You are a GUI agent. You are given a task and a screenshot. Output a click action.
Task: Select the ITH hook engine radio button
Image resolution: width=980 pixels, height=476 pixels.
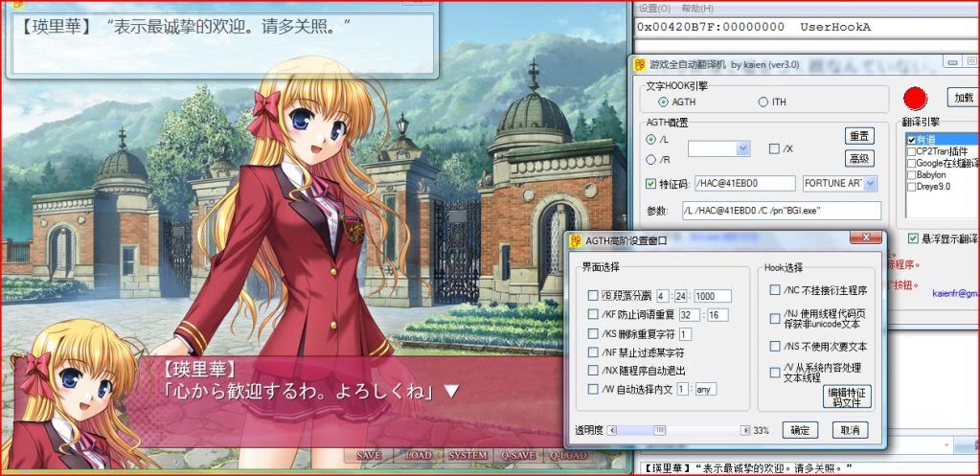pyautogui.click(x=763, y=102)
